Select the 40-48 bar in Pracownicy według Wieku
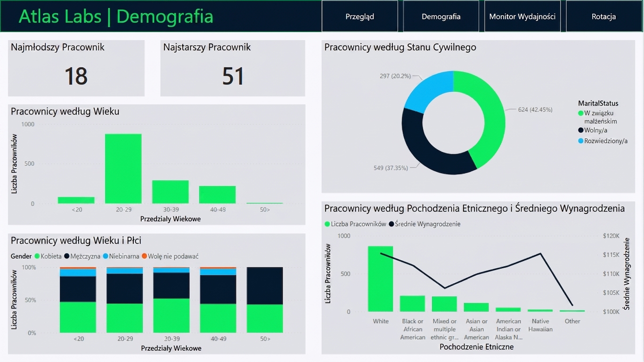This screenshot has height=362, width=644. tap(217, 195)
